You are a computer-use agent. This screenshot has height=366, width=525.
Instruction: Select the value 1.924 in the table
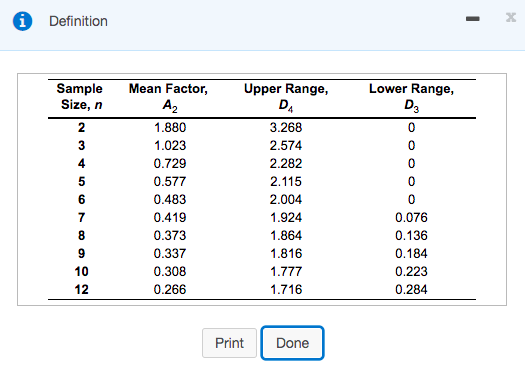pyautogui.click(x=286, y=218)
